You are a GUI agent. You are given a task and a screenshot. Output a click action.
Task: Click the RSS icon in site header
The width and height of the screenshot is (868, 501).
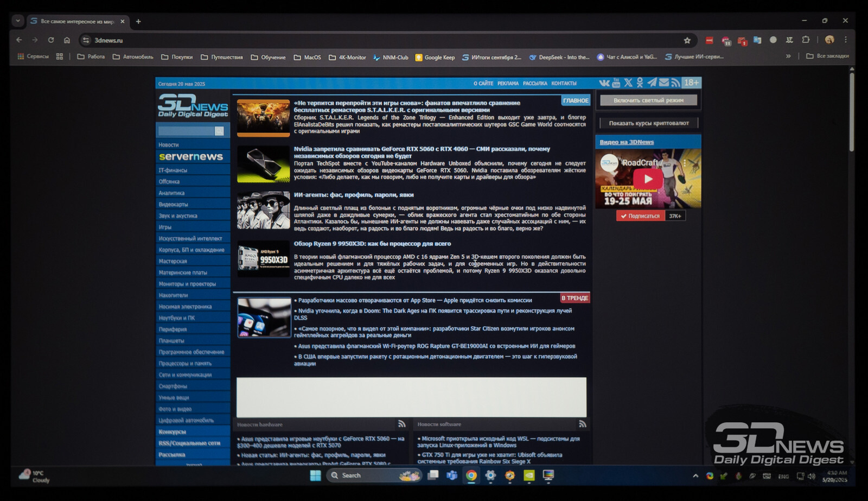coord(675,83)
